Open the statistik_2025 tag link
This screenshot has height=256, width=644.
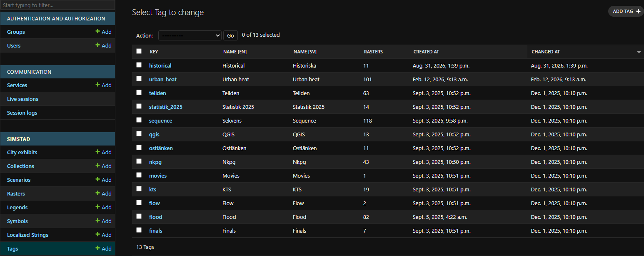[166, 107]
